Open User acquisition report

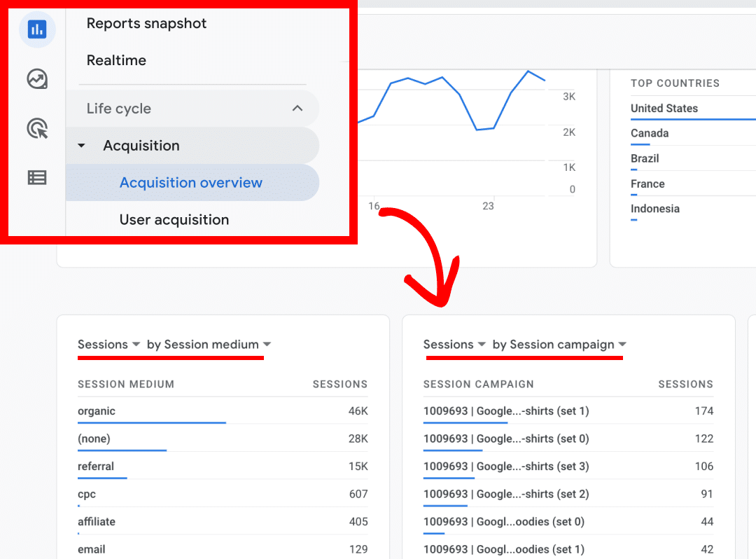(174, 220)
